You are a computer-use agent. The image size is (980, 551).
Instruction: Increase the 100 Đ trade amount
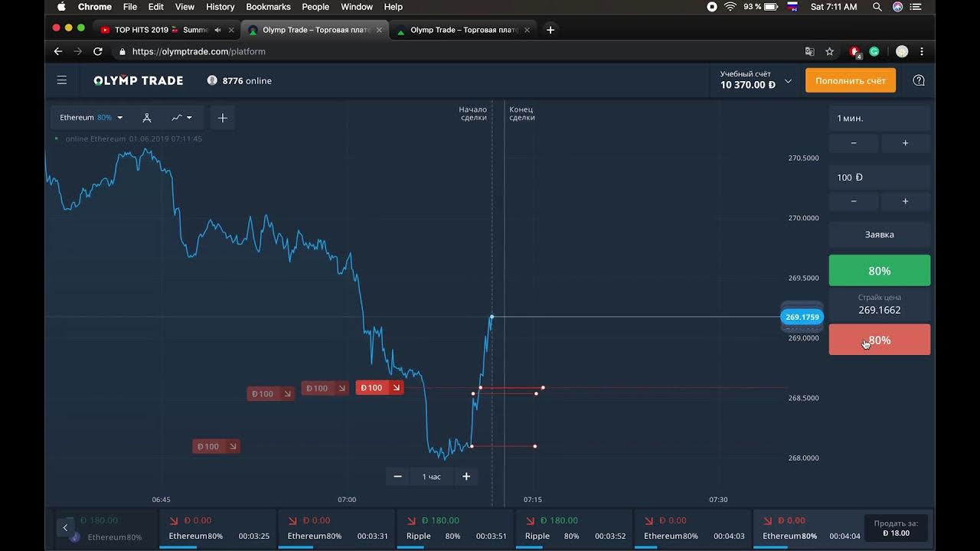905,201
